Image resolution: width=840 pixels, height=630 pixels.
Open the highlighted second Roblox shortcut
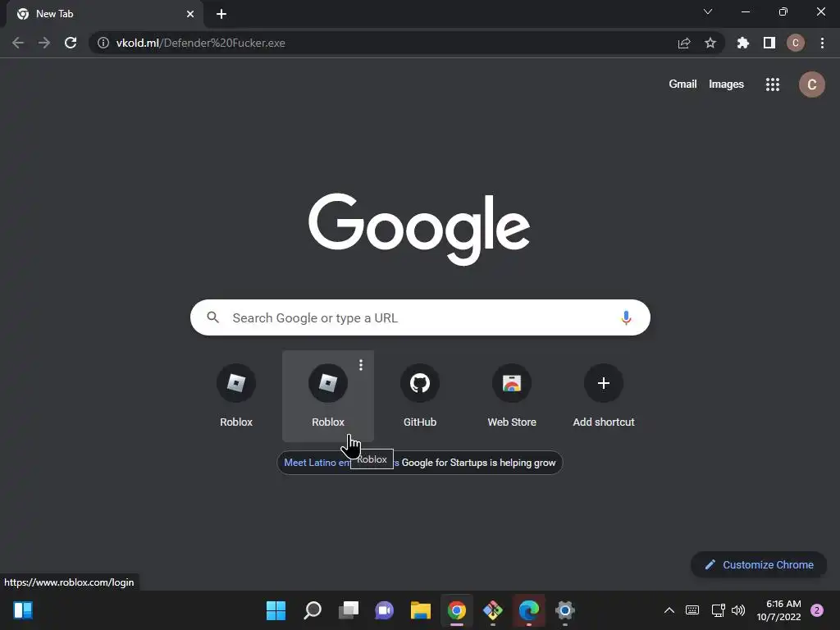(x=328, y=396)
